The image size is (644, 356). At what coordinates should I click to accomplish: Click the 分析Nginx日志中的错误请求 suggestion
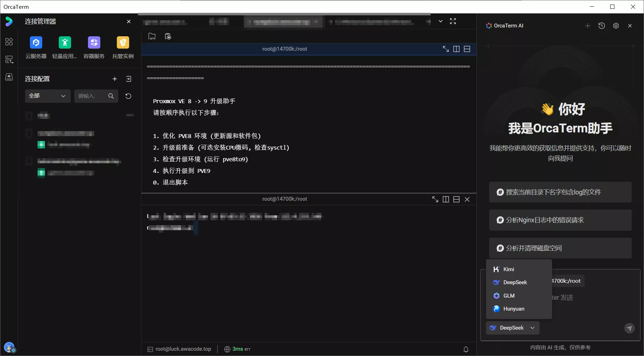560,220
